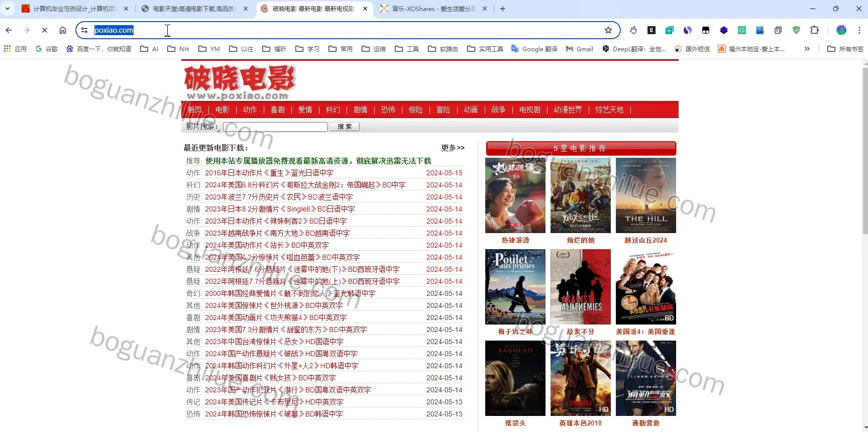Click the 影片搜索 text field

(x=275, y=127)
